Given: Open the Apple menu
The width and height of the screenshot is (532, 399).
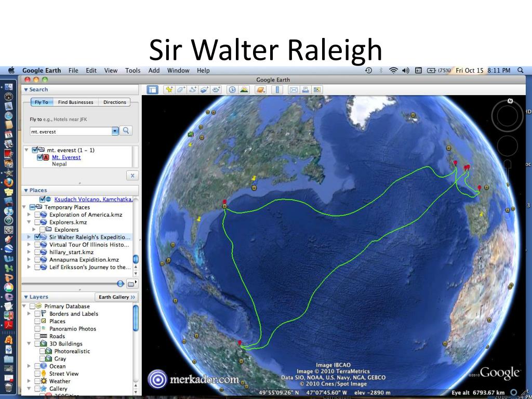Looking at the screenshot, I should tap(11, 70).
